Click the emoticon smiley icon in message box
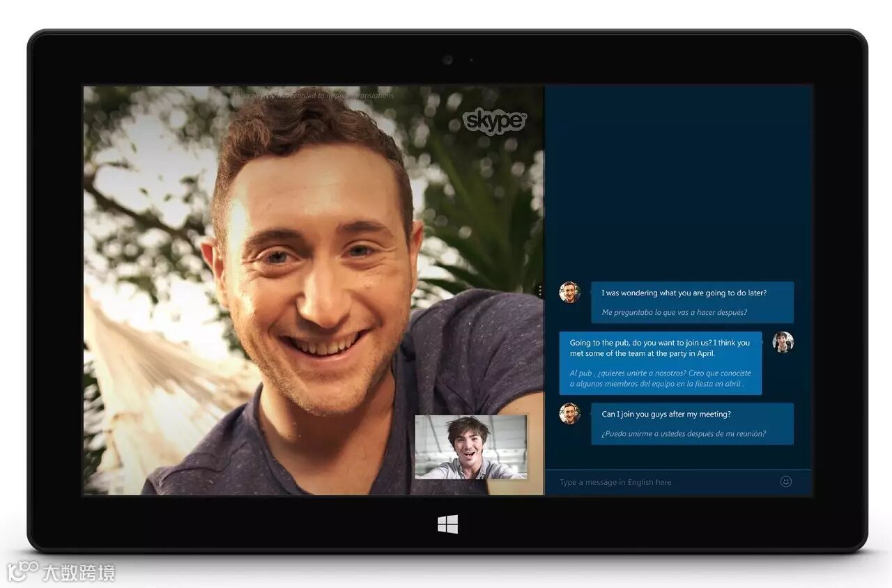 786,481
